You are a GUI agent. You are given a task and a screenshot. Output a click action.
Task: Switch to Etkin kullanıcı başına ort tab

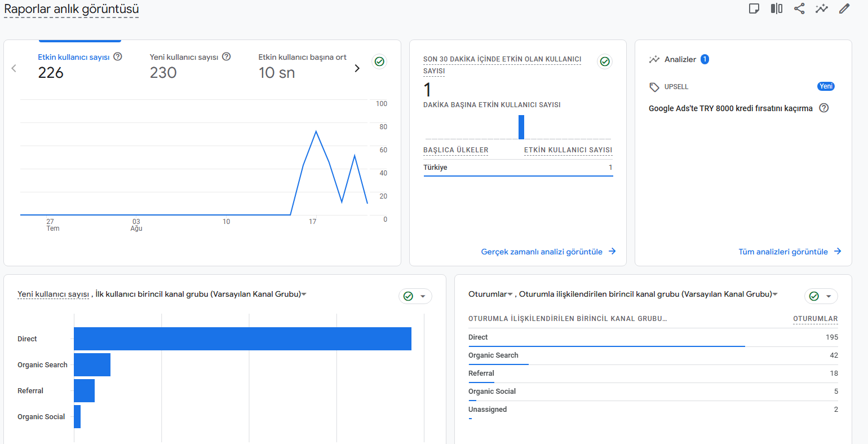coord(303,65)
